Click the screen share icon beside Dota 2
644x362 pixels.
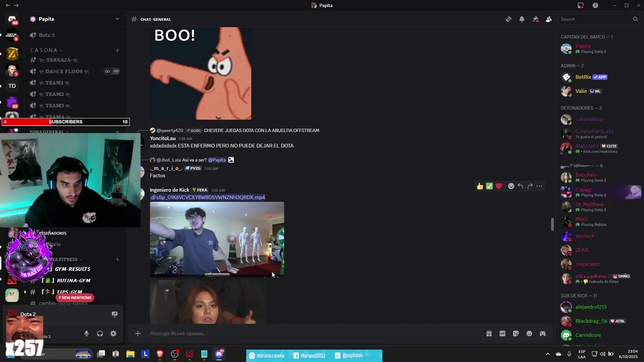point(115,314)
